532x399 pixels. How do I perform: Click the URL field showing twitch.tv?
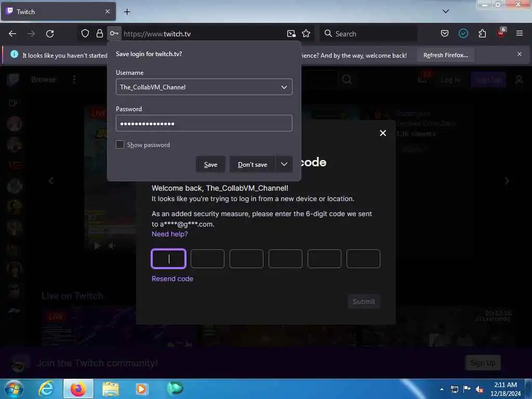click(x=204, y=34)
